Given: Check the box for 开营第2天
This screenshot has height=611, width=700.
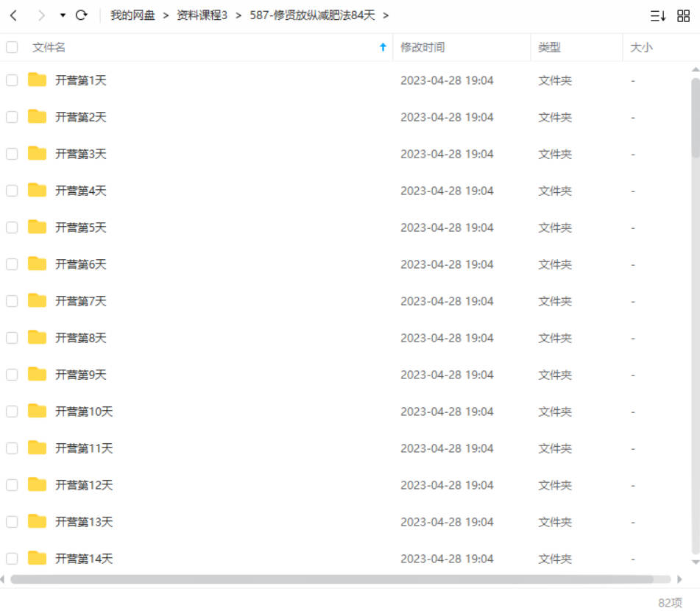Looking at the screenshot, I should click(12, 117).
